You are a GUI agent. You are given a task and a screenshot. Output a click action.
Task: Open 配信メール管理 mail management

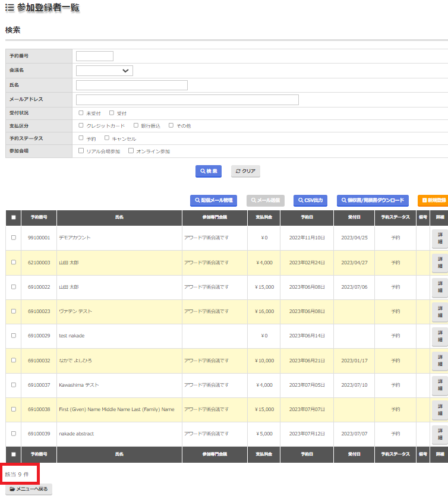[x=213, y=201]
